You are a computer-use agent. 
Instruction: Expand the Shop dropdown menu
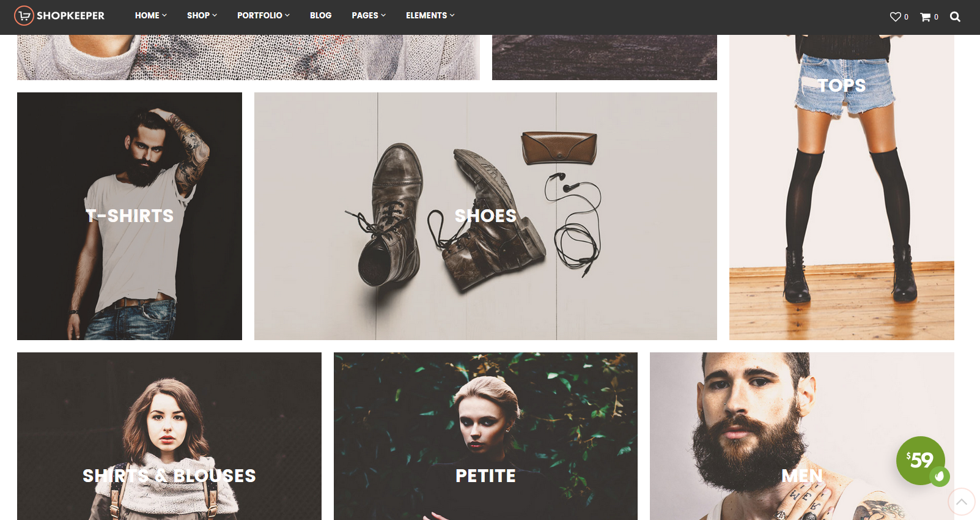click(202, 15)
